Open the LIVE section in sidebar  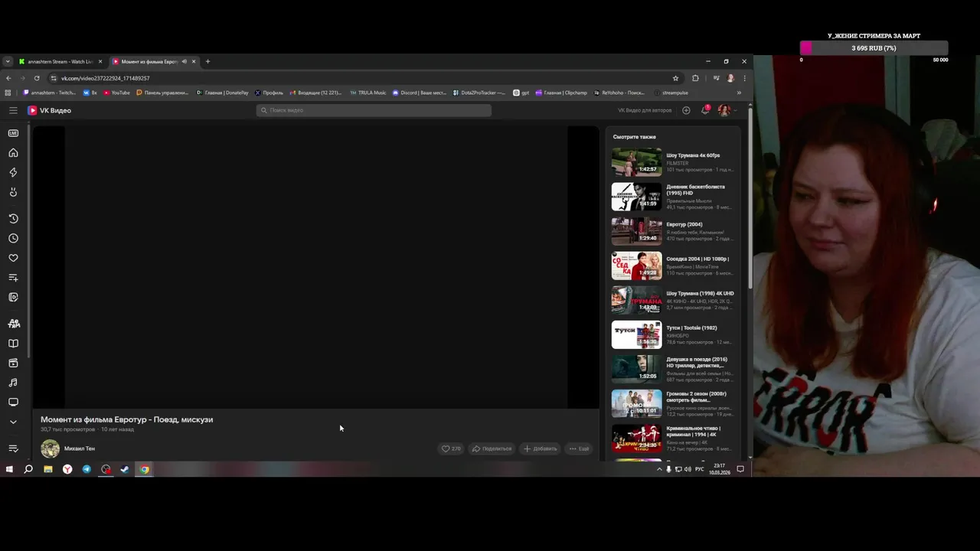click(x=13, y=133)
